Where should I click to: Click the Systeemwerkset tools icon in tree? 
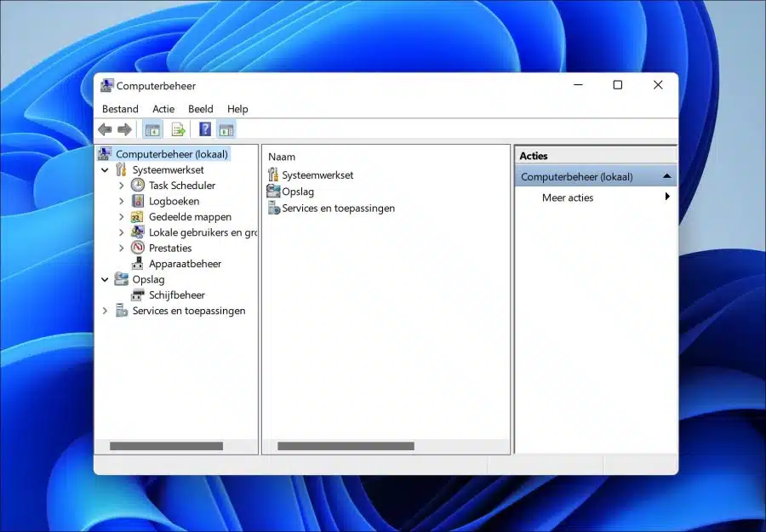tap(121, 169)
